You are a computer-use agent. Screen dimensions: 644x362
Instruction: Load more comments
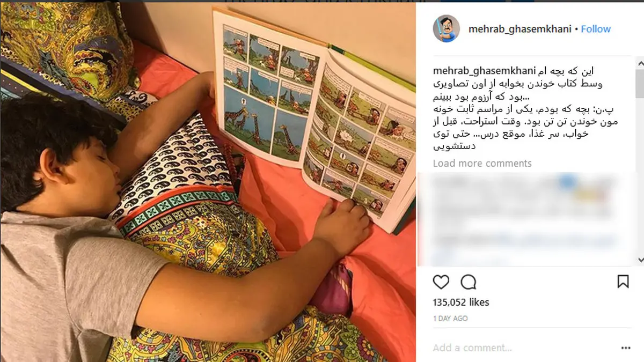[482, 163]
